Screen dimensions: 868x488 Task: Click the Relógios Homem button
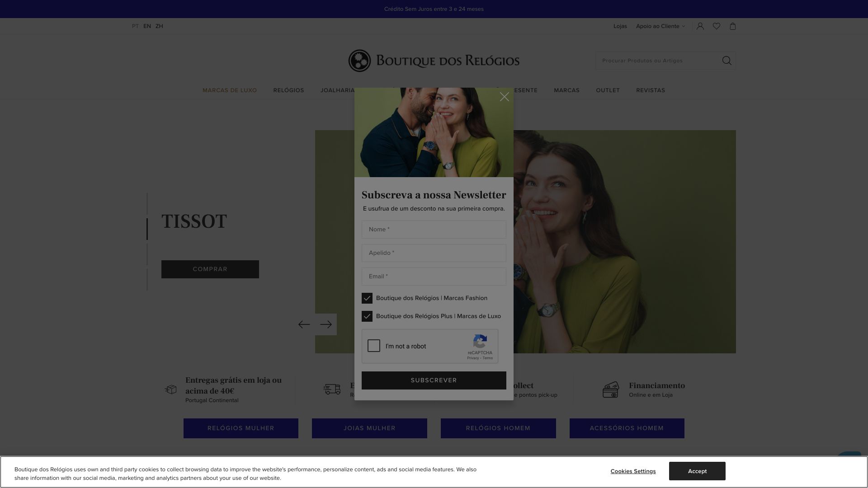coord(498,428)
